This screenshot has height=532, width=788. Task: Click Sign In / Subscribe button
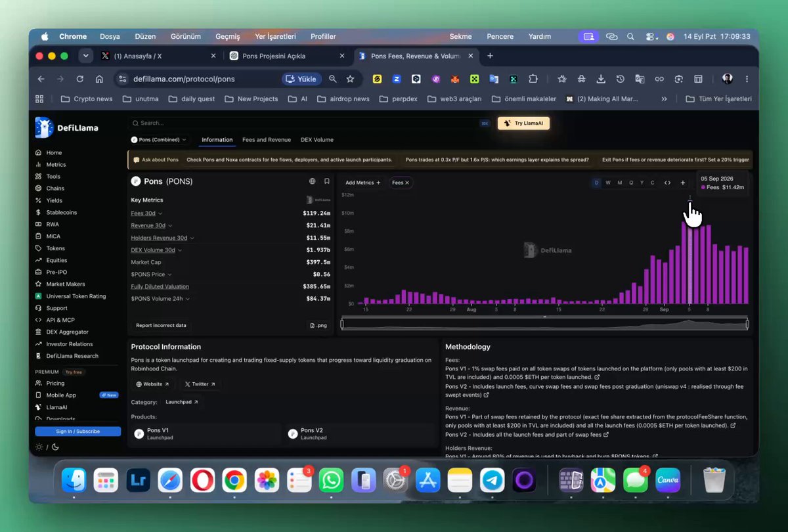coord(78,432)
